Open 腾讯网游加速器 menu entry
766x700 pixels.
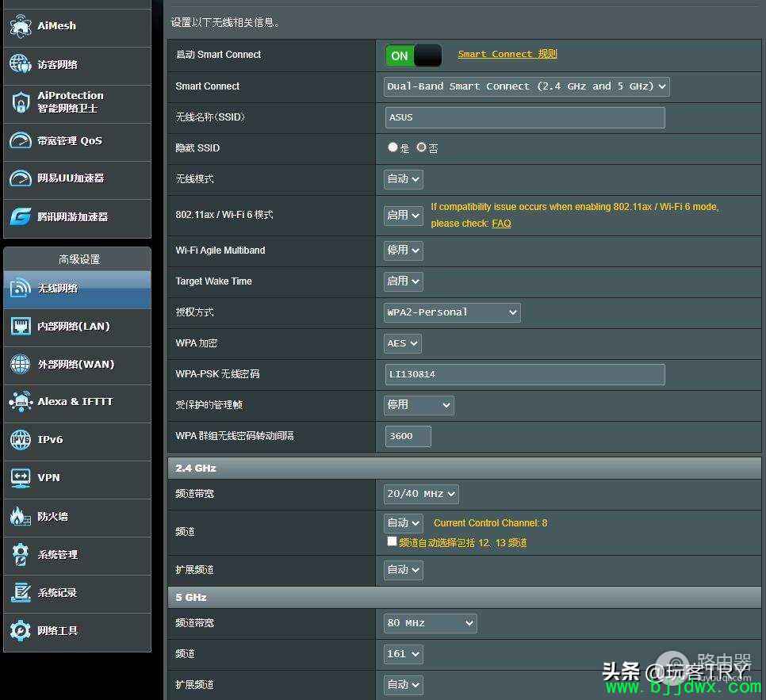coord(77,218)
